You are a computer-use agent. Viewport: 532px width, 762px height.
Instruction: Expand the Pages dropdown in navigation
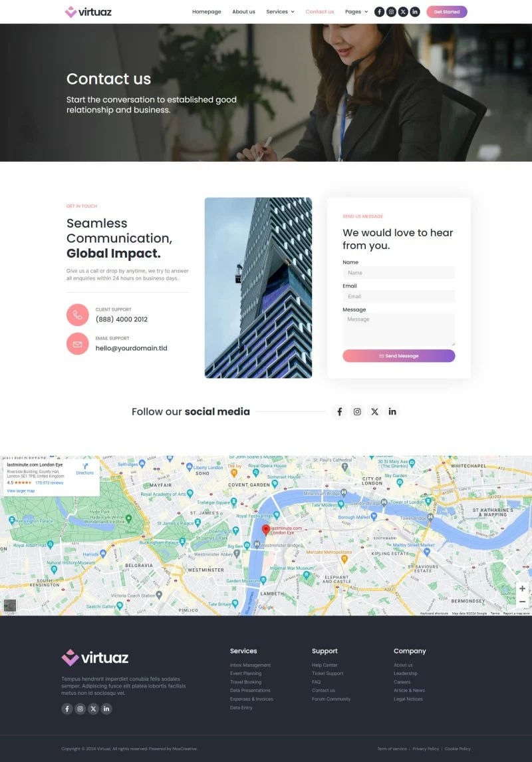coord(356,11)
